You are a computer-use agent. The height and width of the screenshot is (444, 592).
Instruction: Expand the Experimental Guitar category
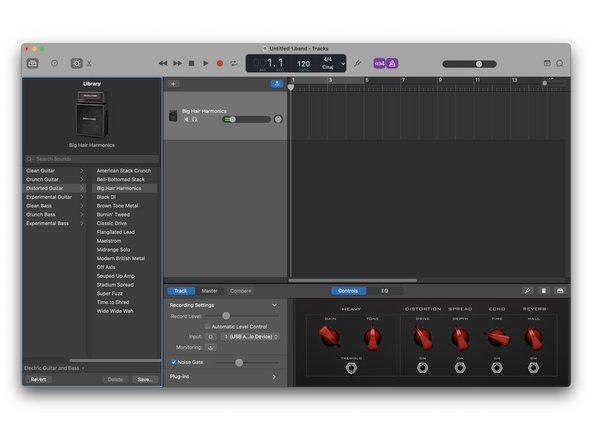pos(82,197)
